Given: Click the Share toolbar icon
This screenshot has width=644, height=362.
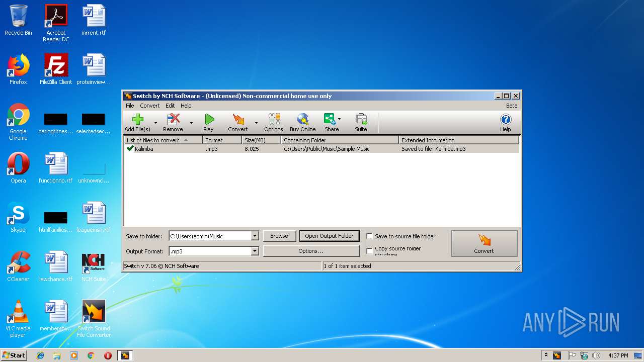Looking at the screenshot, I should (330, 123).
